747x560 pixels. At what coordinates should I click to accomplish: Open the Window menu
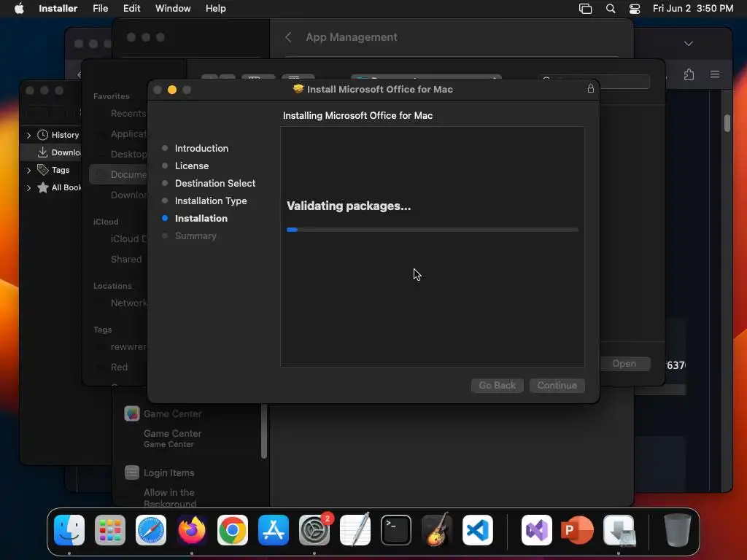173,8
